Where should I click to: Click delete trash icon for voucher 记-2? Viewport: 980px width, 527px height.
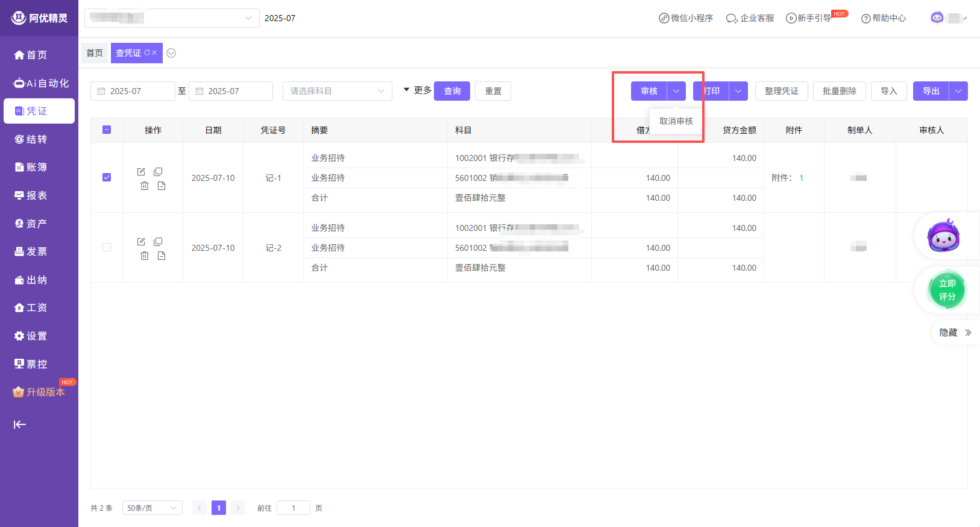click(145, 256)
